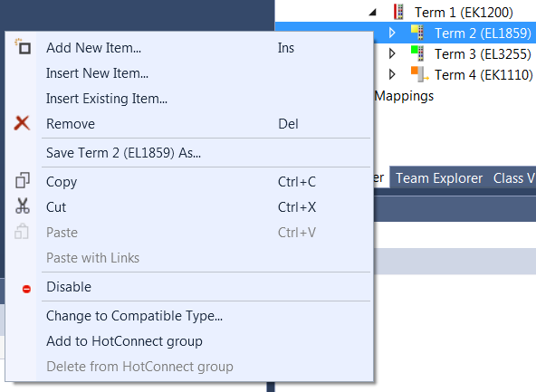
Task: Select Term 3 (EL3255) tree item
Action: click(483, 54)
